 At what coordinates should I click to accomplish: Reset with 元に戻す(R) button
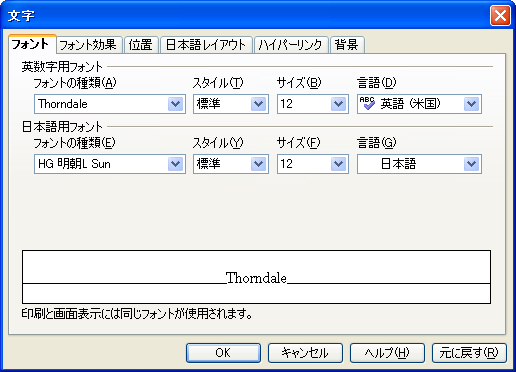(x=469, y=353)
